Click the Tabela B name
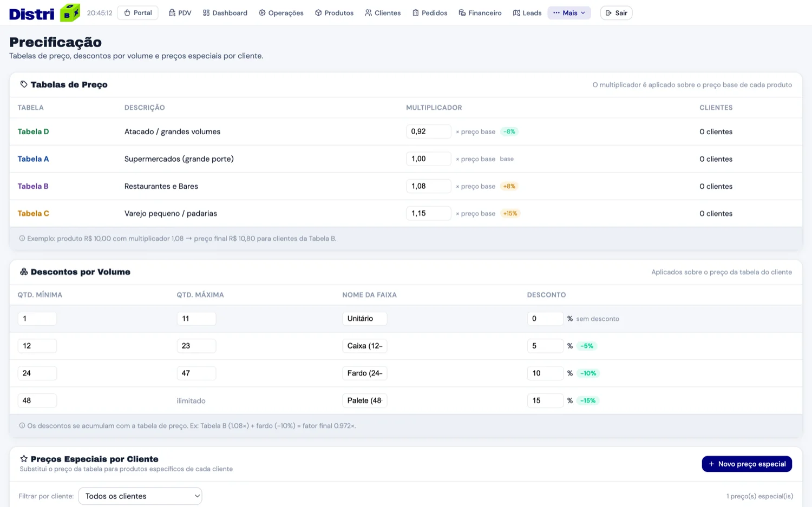This screenshot has width=812, height=507. pyautogui.click(x=33, y=186)
